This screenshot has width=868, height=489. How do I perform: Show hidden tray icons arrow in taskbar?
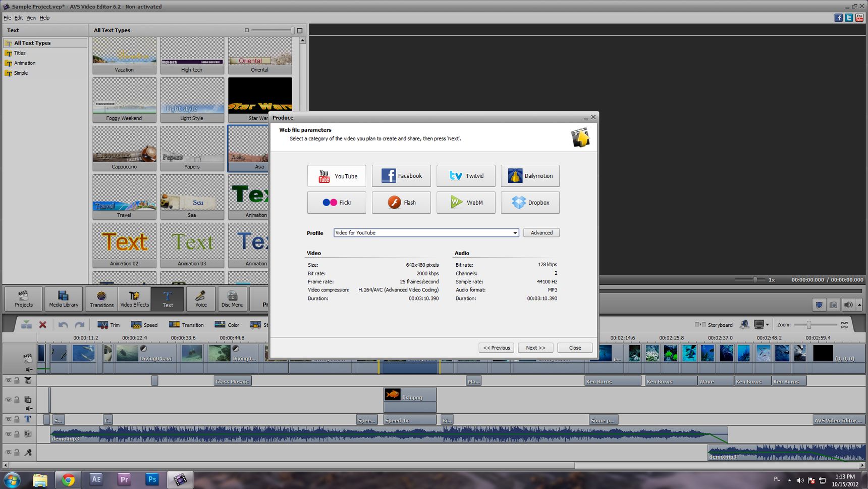[789, 480]
